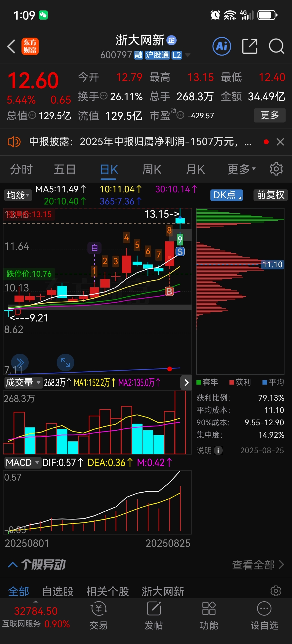
Task: Collapse chip panel with right arrow
Action: pos(186,383)
